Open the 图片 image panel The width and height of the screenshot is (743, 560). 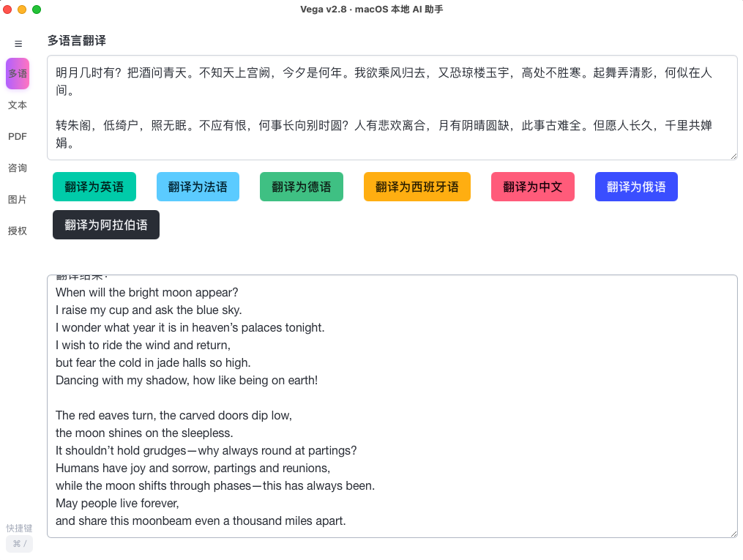click(x=17, y=199)
